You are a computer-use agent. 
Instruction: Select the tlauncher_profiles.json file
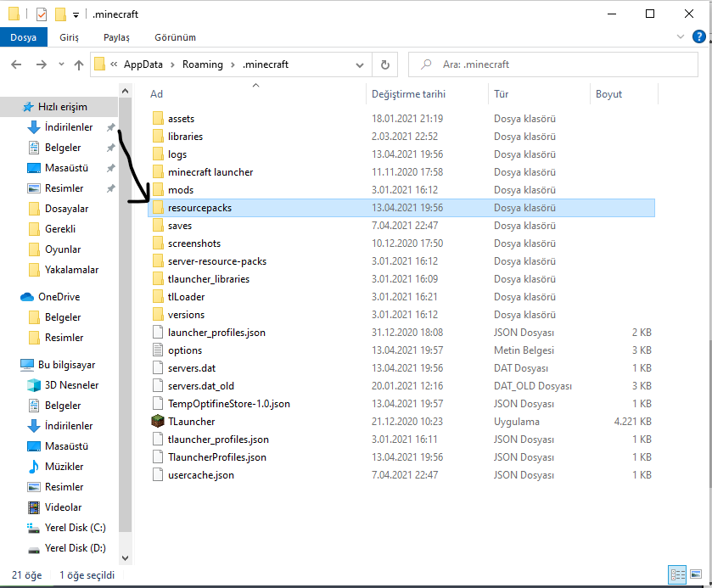click(218, 440)
